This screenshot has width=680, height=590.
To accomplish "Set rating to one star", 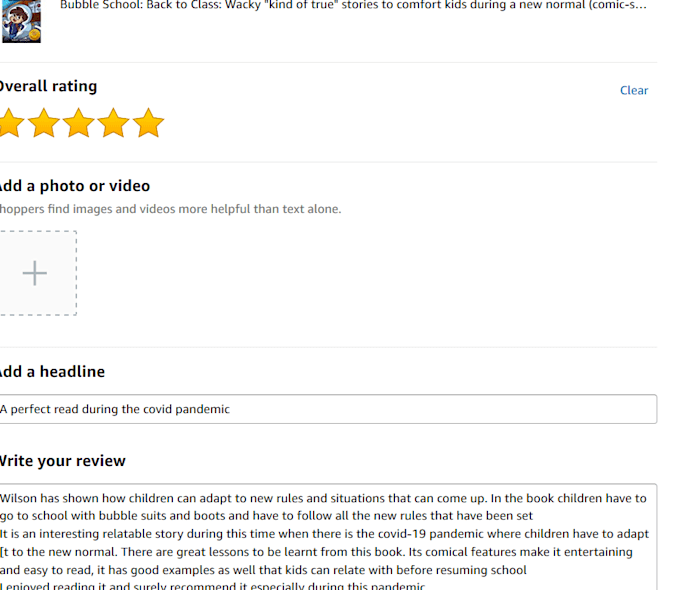I will [x=10, y=123].
